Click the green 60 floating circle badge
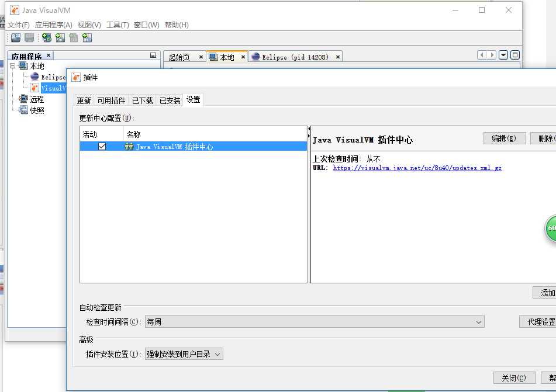This screenshot has width=556, height=392. click(550, 228)
